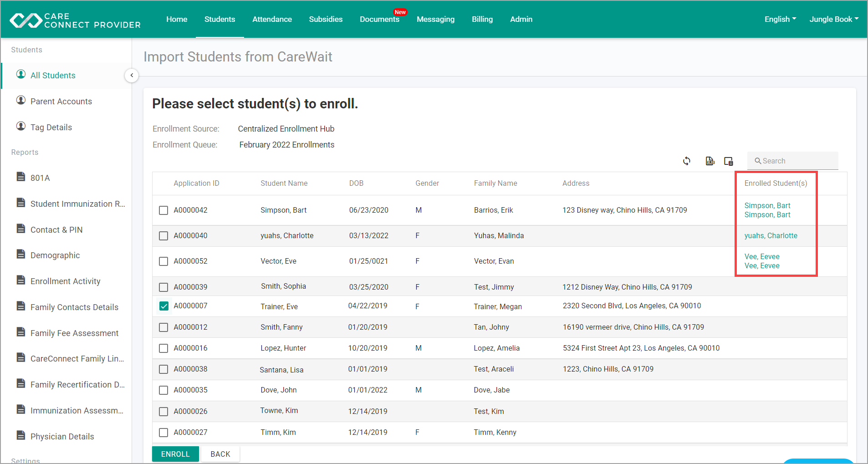Screen dimensions: 868x464
Task: Select checkbox for application A0000042
Action: 163,210
